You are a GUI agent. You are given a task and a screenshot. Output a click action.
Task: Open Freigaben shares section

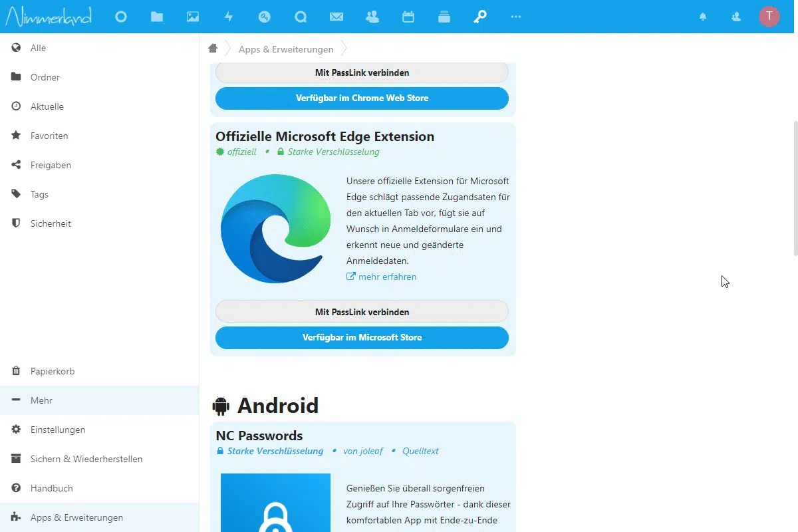click(100, 165)
